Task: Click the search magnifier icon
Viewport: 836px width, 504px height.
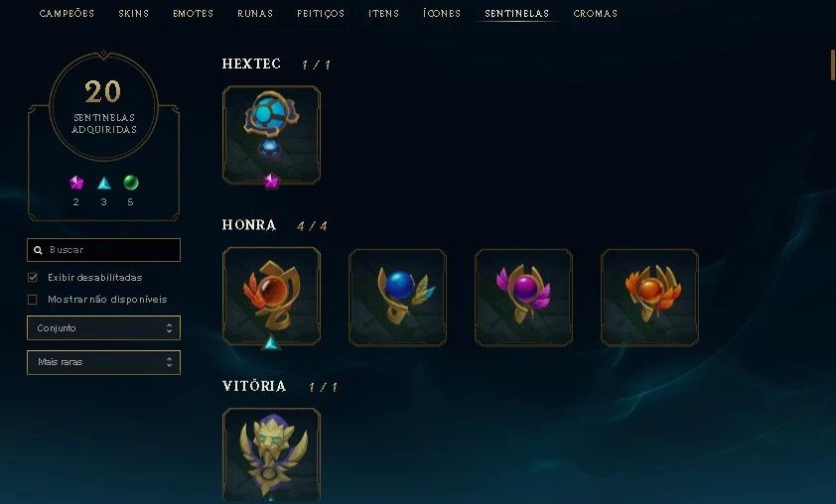Action: point(38,250)
